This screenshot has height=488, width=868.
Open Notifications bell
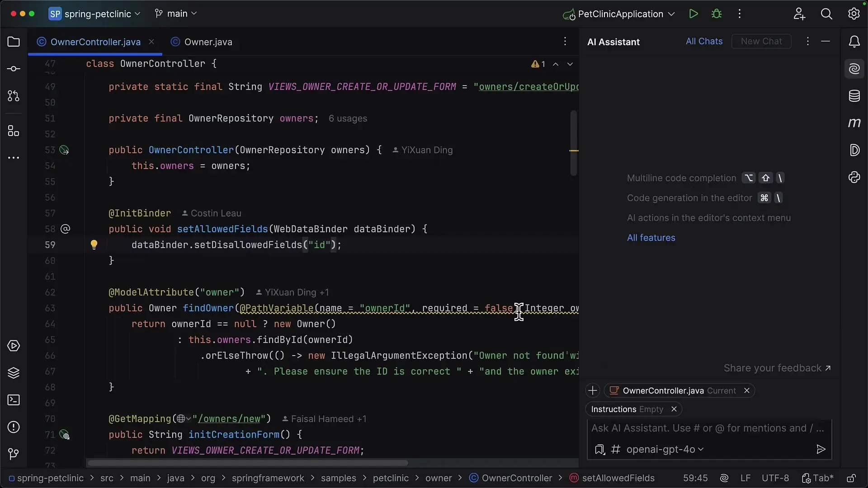coord(854,42)
